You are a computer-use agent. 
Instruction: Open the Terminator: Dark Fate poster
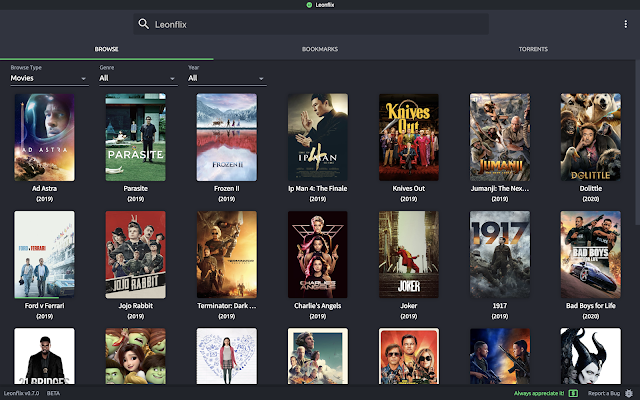point(227,254)
